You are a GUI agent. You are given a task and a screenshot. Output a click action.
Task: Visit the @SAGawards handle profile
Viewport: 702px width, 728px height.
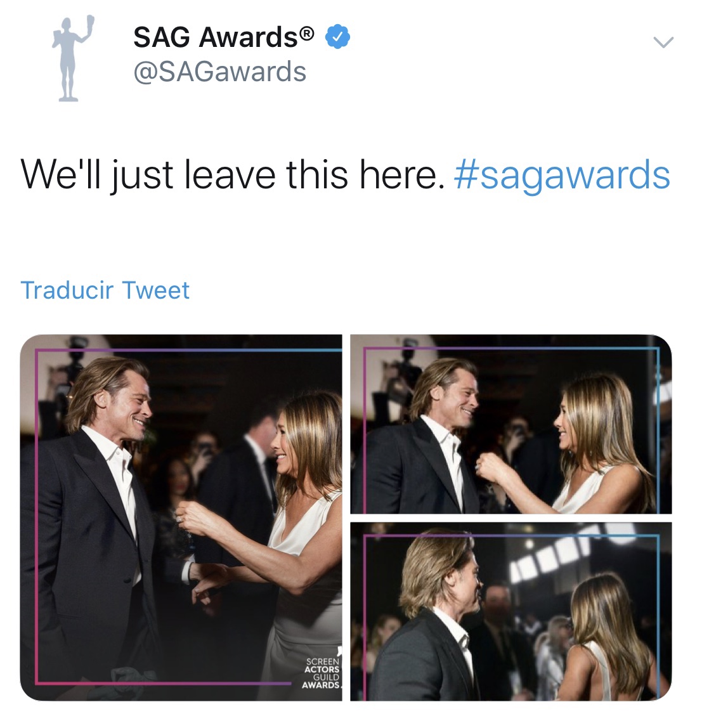[x=219, y=72]
